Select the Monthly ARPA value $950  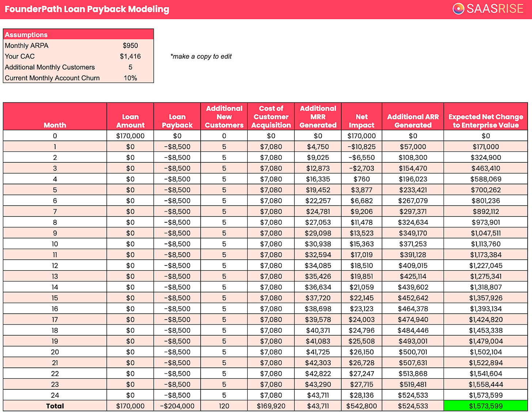130,46
